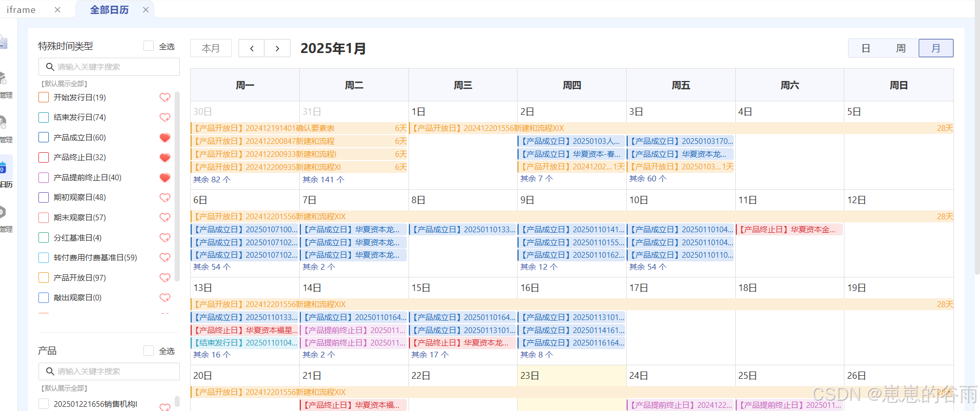Open 产品成立日 20250103A event on 2日
Viewport: 980px width, 411px height.
click(571, 141)
